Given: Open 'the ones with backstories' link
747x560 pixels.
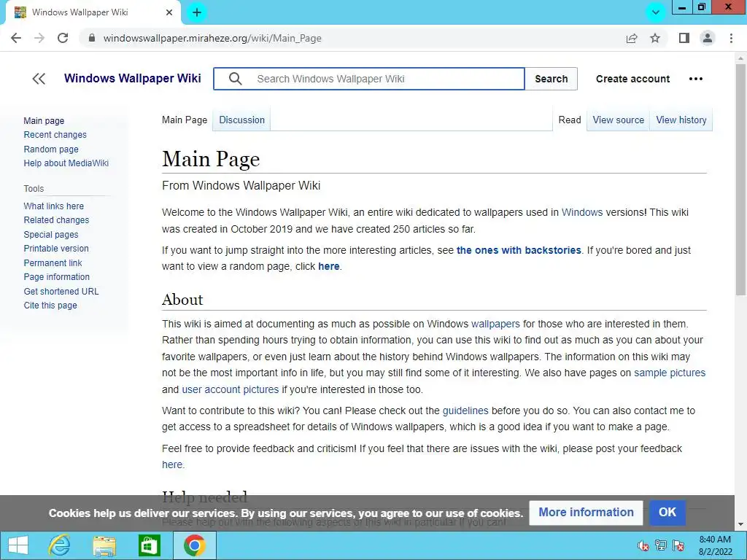Looking at the screenshot, I should (x=519, y=250).
